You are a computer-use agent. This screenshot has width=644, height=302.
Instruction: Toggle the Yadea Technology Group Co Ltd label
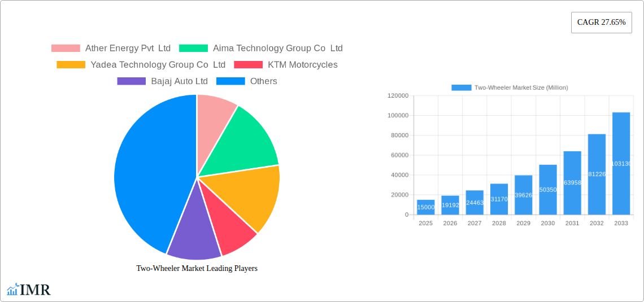tap(158, 65)
